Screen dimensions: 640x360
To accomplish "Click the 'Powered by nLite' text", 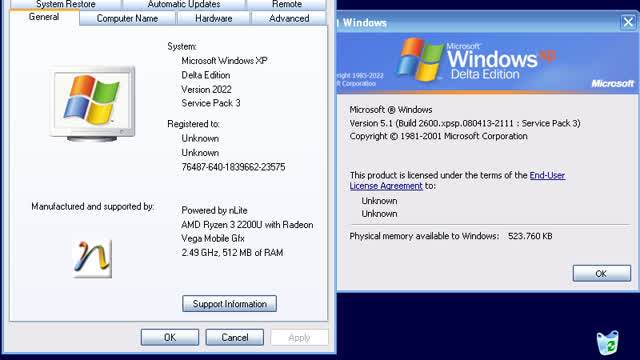I will pyautogui.click(x=214, y=211).
